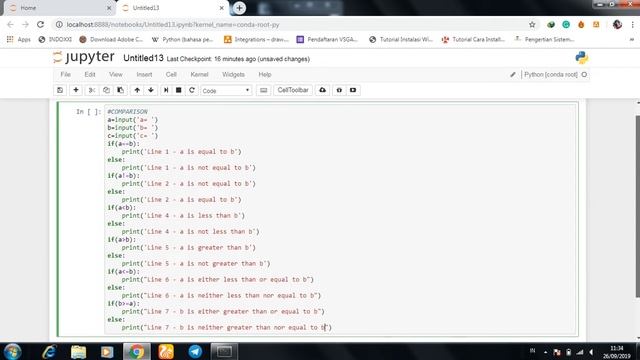Click the video camera icon in the Jupyter toolbar

(x=353, y=90)
